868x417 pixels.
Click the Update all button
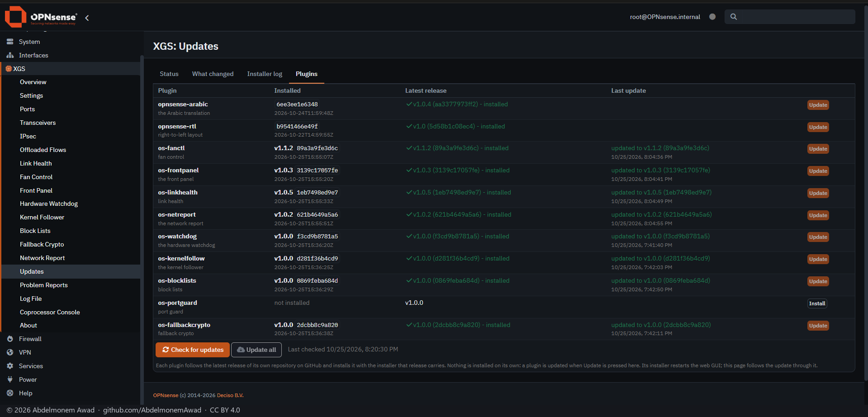point(256,350)
